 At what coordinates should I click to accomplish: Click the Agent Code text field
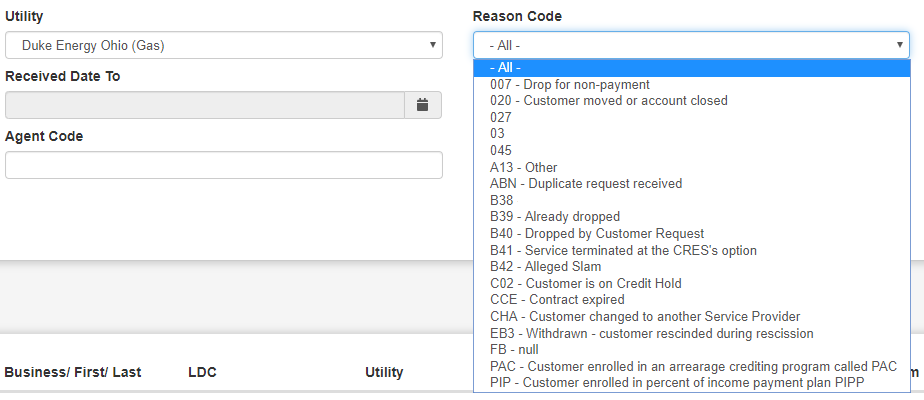pyautogui.click(x=223, y=165)
